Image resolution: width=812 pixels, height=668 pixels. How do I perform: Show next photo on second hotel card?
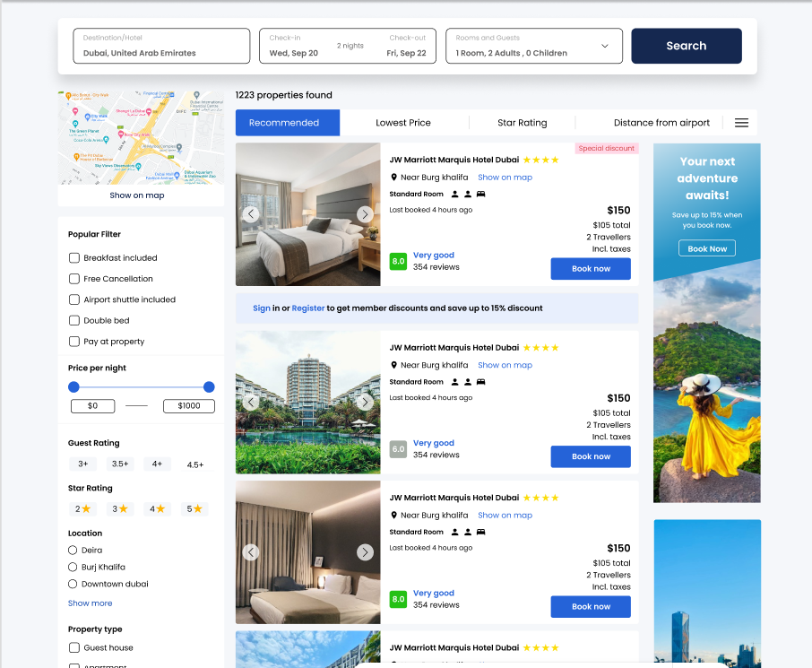365,403
